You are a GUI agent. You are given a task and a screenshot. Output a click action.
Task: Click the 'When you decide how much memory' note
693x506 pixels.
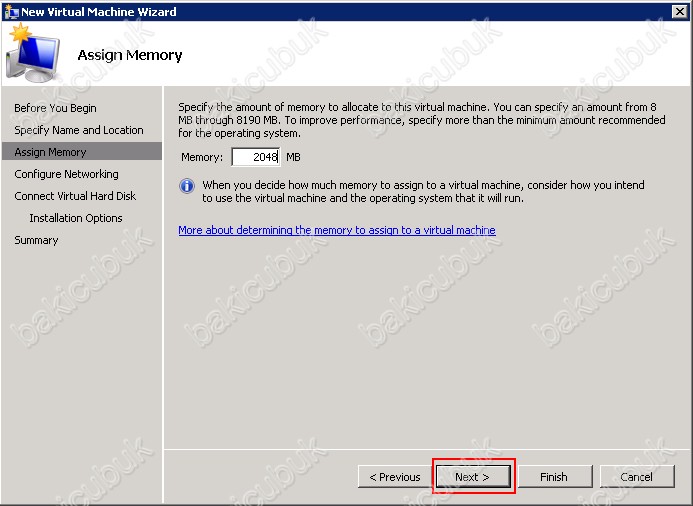(x=423, y=191)
